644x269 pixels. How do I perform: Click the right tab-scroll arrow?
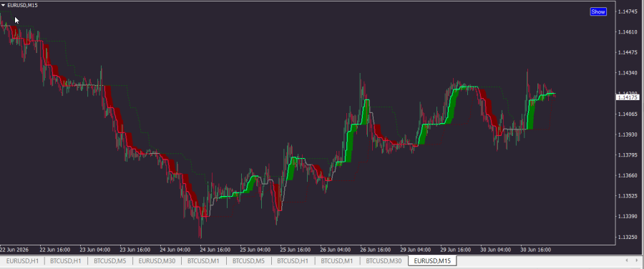pyautogui.click(x=638, y=260)
